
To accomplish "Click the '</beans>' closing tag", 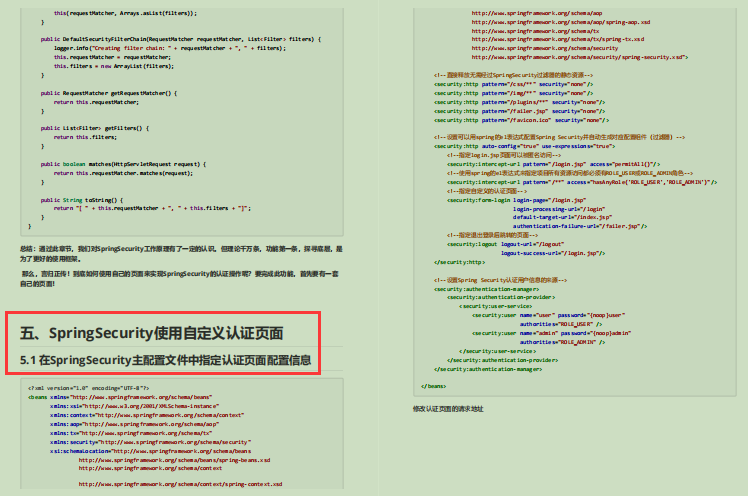I will pyautogui.click(x=434, y=386).
